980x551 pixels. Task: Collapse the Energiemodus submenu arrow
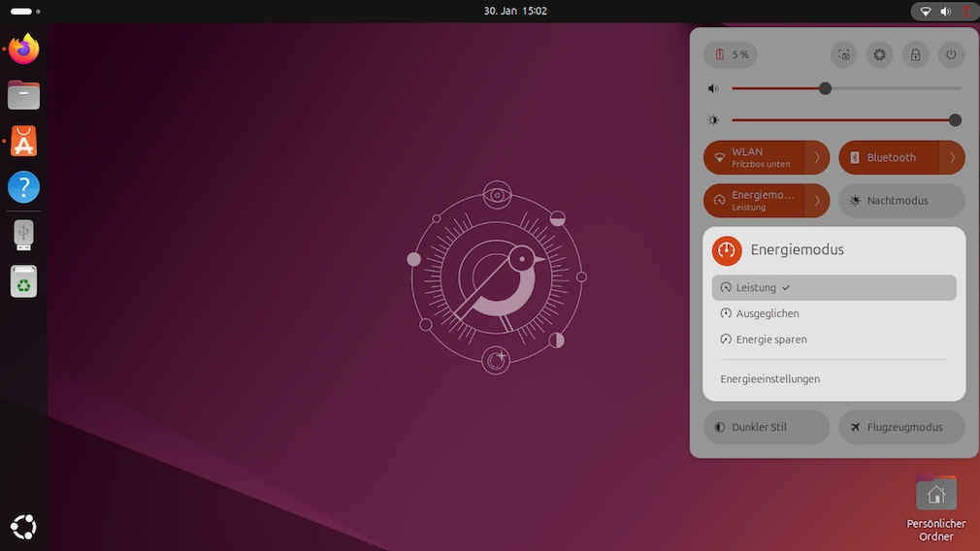(817, 201)
